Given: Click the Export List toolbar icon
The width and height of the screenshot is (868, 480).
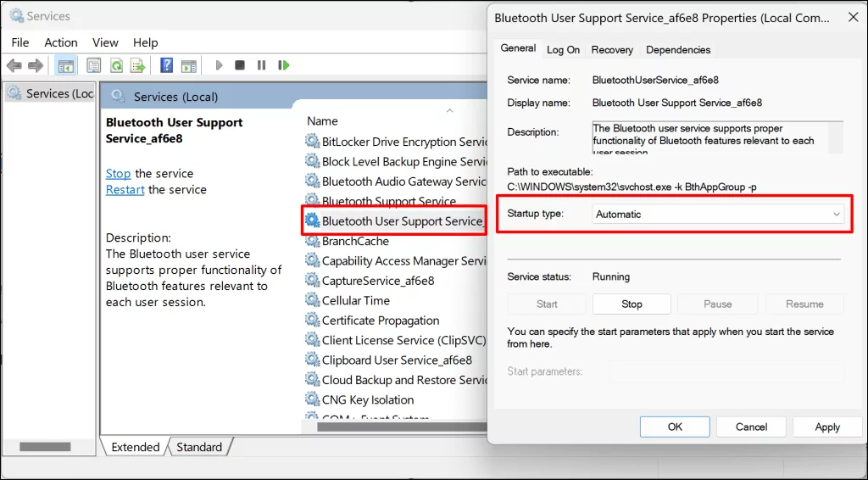Looking at the screenshot, I should (x=136, y=65).
